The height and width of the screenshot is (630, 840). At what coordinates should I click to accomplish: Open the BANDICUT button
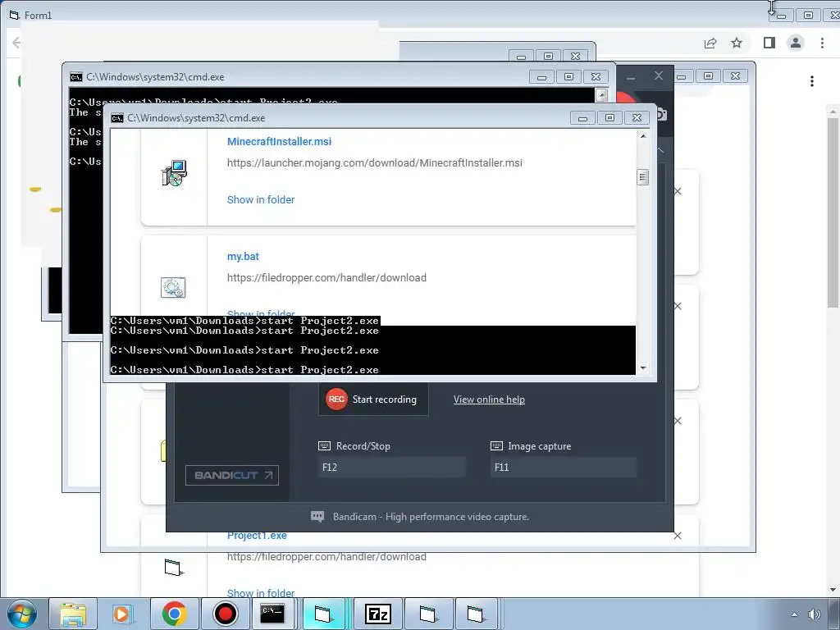232,475
